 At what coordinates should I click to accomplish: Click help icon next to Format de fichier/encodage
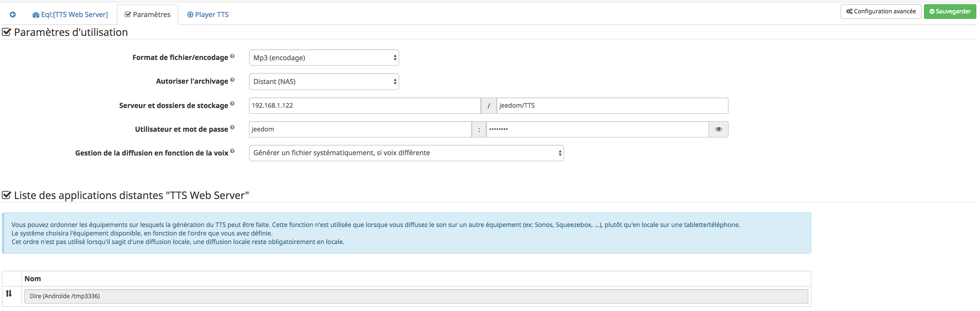[x=233, y=56]
